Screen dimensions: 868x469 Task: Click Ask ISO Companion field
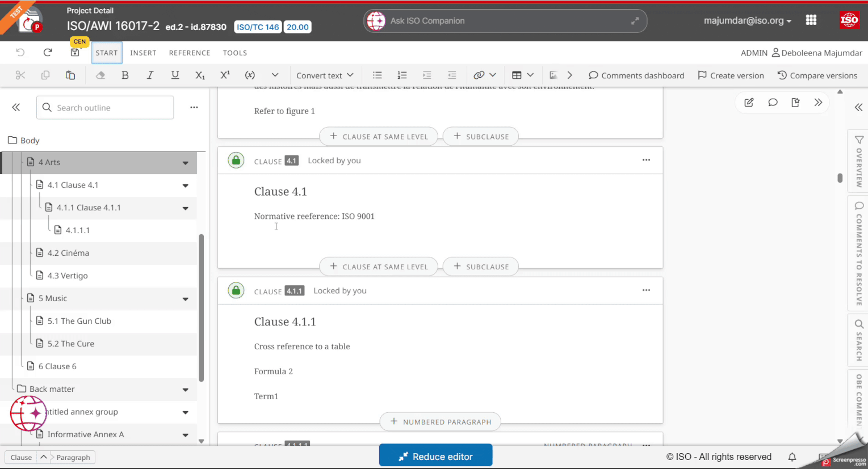[x=505, y=21]
